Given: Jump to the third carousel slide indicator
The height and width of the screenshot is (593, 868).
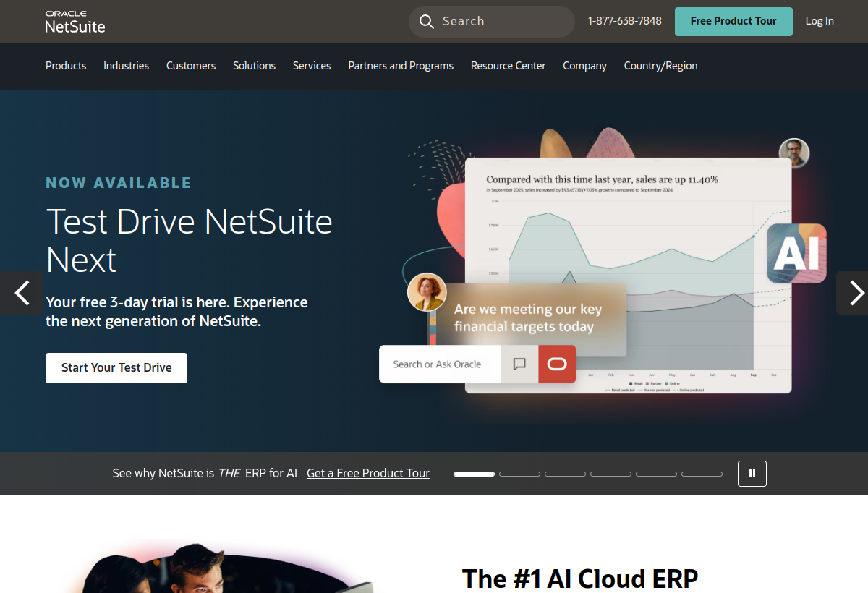Looking at the screenshot, I should point(565,474).
